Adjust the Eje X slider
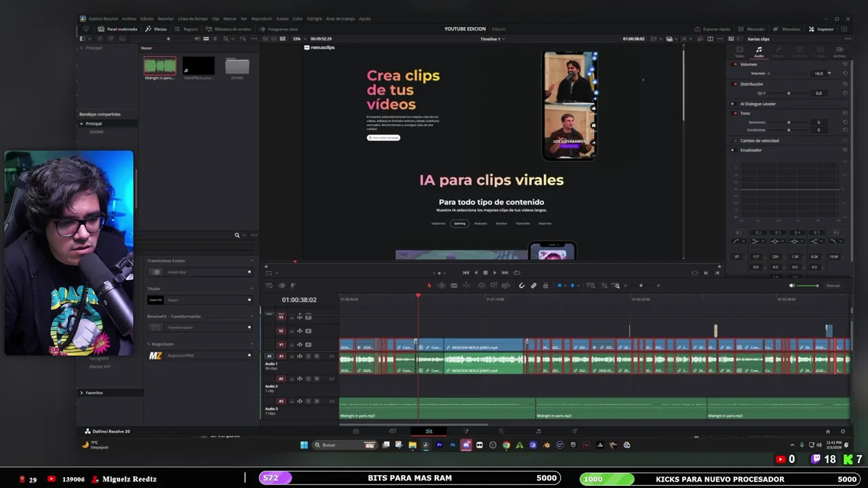This screenshot has width=868, height=488. [x=788, y=93]
